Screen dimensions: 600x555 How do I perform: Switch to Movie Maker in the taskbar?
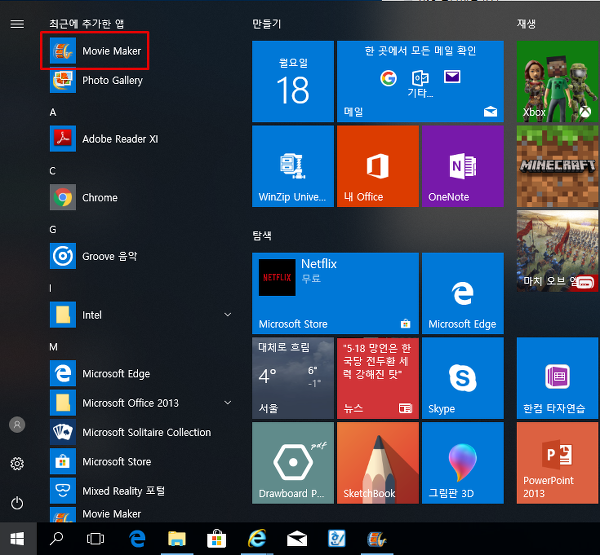coord(377,539)
